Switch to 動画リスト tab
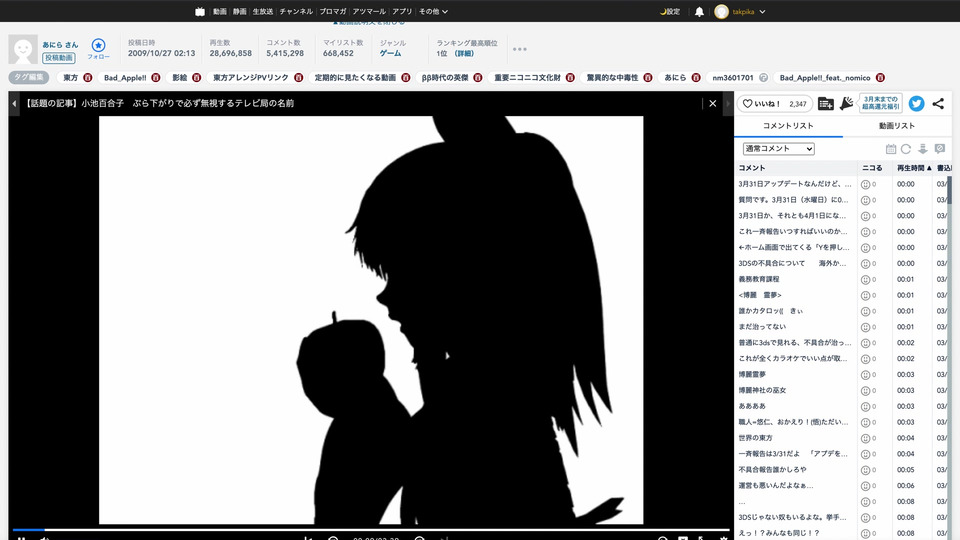960x540 pixels. (x=896, y=126)
